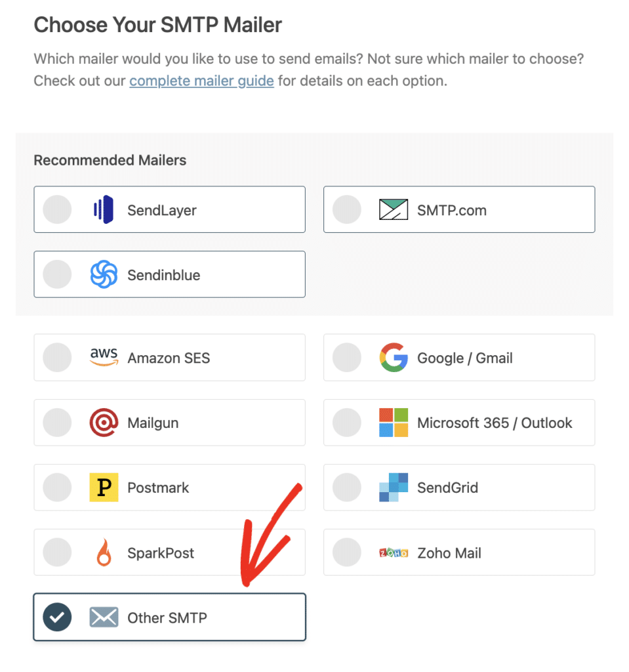Click the Zoho Mail logo icon
This screenshot has height=672, width=629.
tap(394, 553)
